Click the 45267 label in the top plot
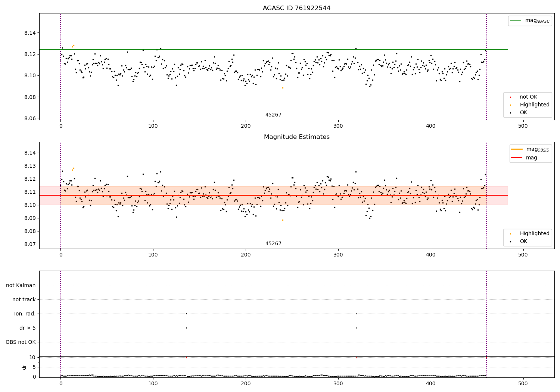Viewport: 560px width, 392px height. coord(273,115)
